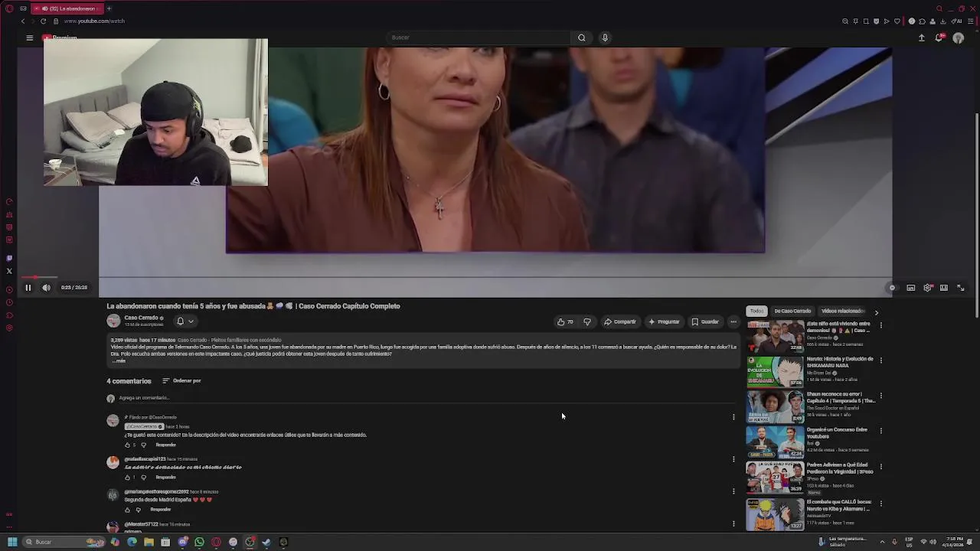The width and height of the screenshot is (980, 551).
Task: Open File Explorer from taskbar
Action: point(149,542)
